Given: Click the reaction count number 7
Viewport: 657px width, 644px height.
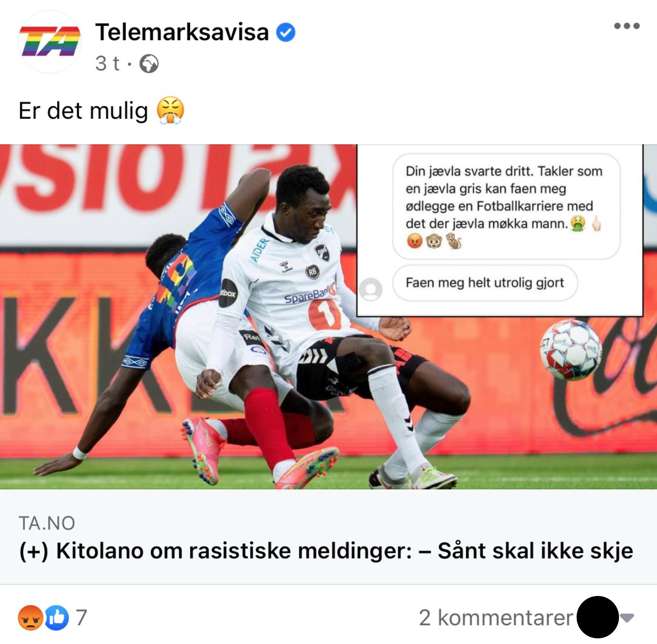Looking at the screenshot, I should coord(81,618).
